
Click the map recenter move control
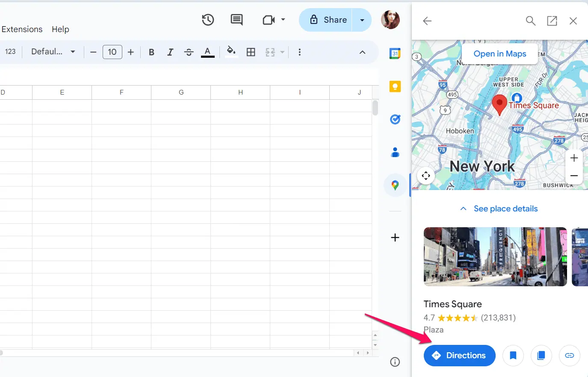tap(426, 175)
